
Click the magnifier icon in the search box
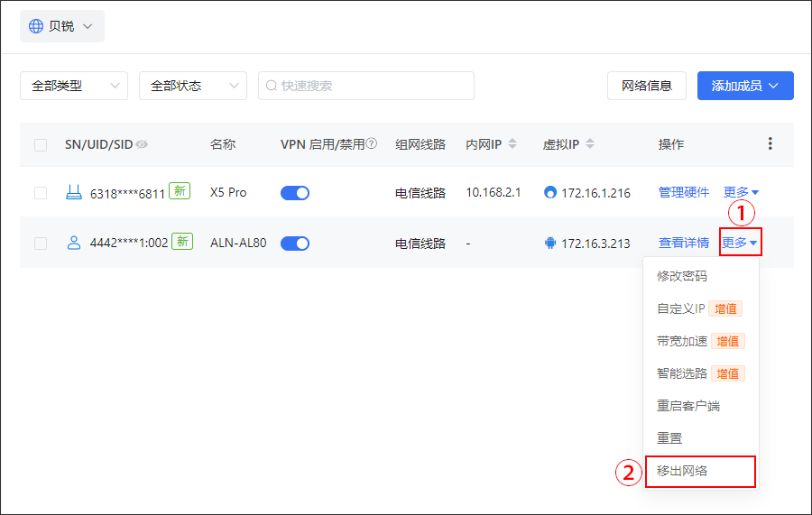click(x=272, y=86)
